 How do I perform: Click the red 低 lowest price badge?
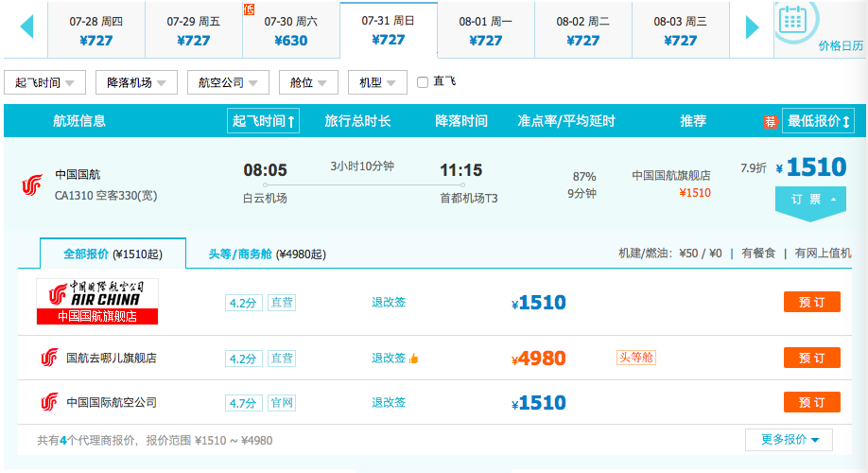[x=249, y=9]
